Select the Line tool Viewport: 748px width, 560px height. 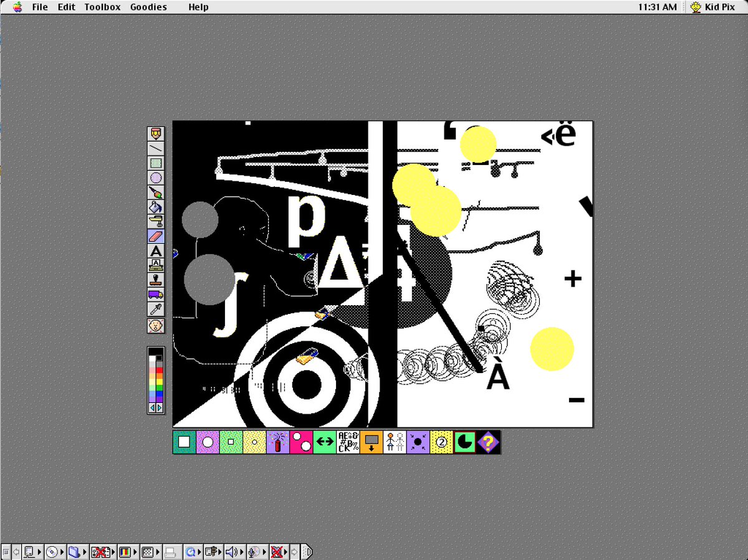click(156, 148)
